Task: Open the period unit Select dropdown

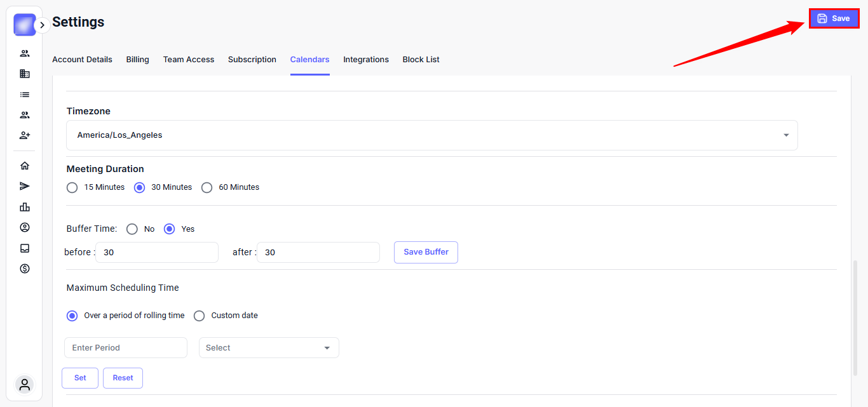Action: (x=268, y=348)
